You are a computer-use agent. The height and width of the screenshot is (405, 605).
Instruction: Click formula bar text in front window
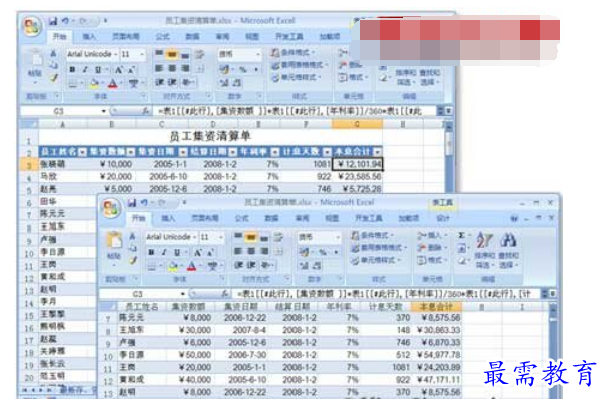point(384,294)
